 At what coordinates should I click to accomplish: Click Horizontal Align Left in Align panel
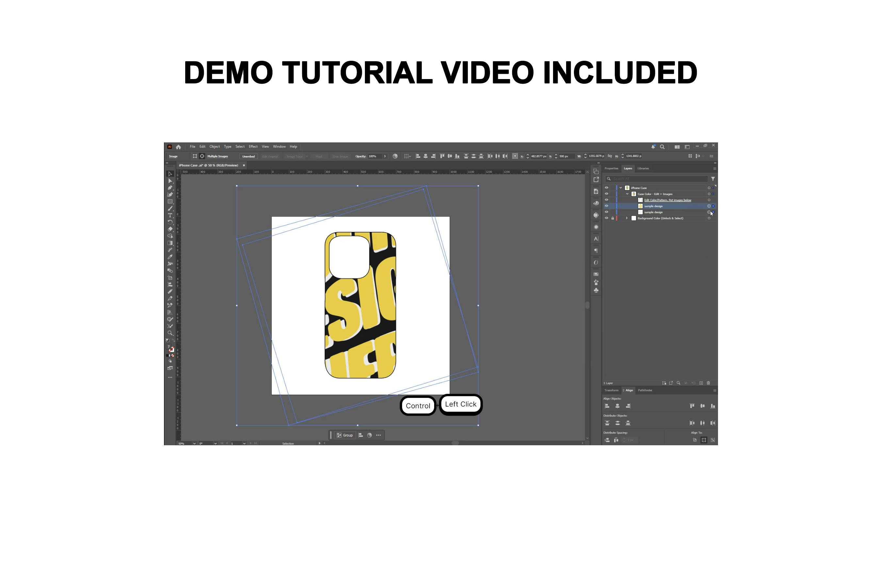pos(607,406)
